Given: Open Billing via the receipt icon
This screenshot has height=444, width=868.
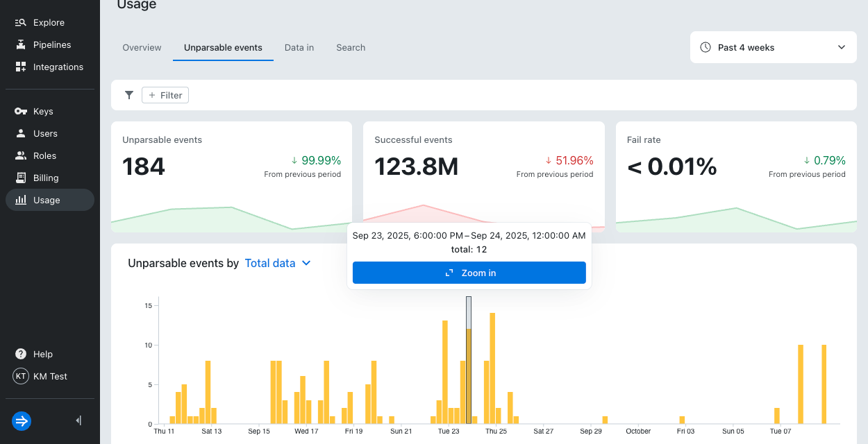Looking at the screenshot, I should [21, 178].
